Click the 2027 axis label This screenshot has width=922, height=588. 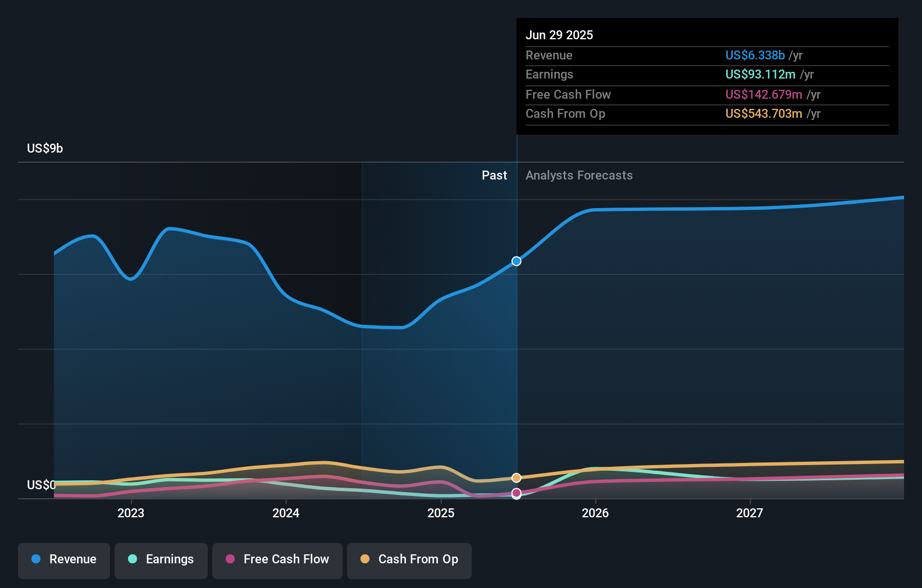(x=750, y=513)
